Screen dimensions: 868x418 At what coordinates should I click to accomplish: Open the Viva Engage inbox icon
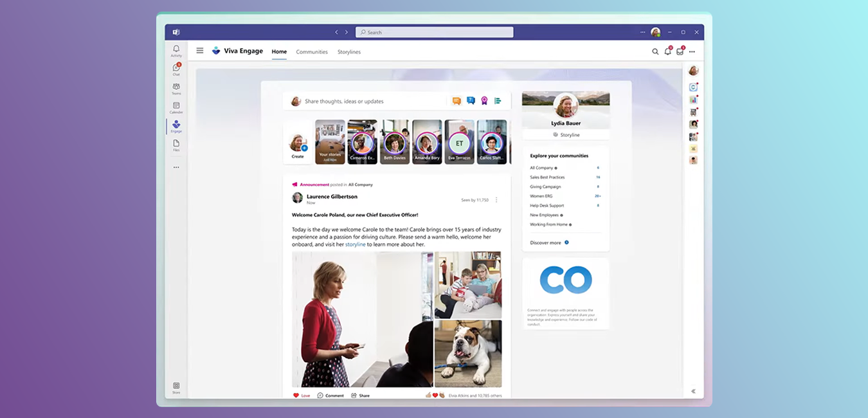pyautogui.click(x=680, y=51)
